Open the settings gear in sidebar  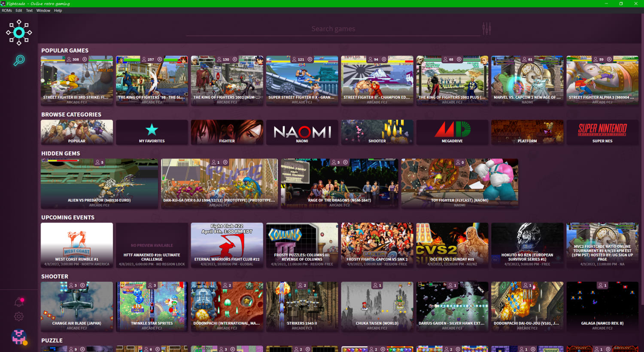tap(19, 316)
